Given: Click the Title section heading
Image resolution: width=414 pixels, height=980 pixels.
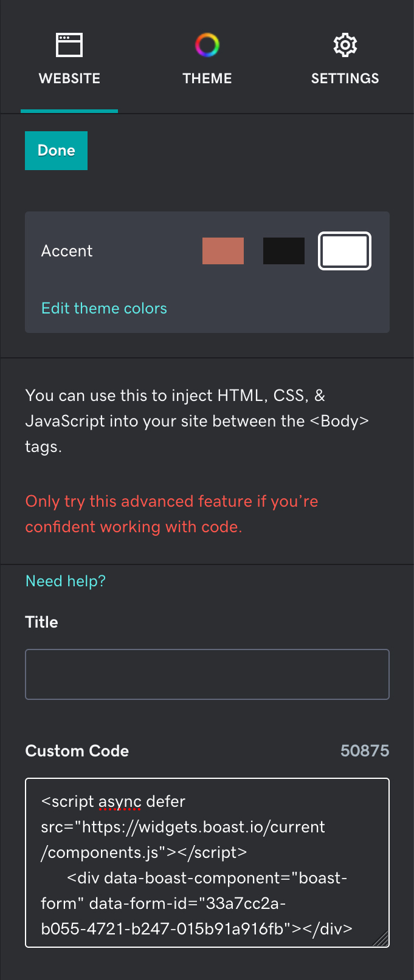Looking at the screenshot, I should coord(41,622).
